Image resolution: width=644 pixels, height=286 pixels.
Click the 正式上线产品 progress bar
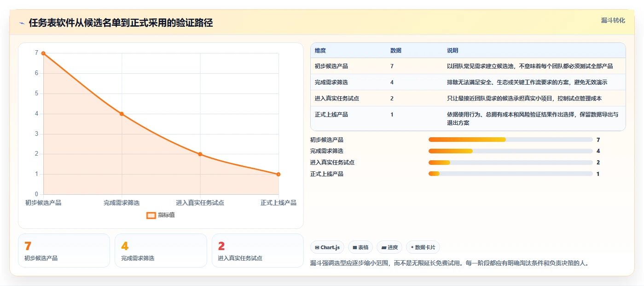(511, 174)
